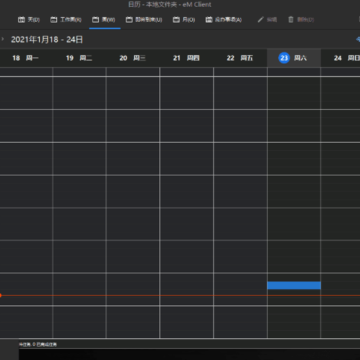Viewport: 360px width, 360px height.
Task: Switch to the Day (天) calendar view
Action: coord(29,20)
